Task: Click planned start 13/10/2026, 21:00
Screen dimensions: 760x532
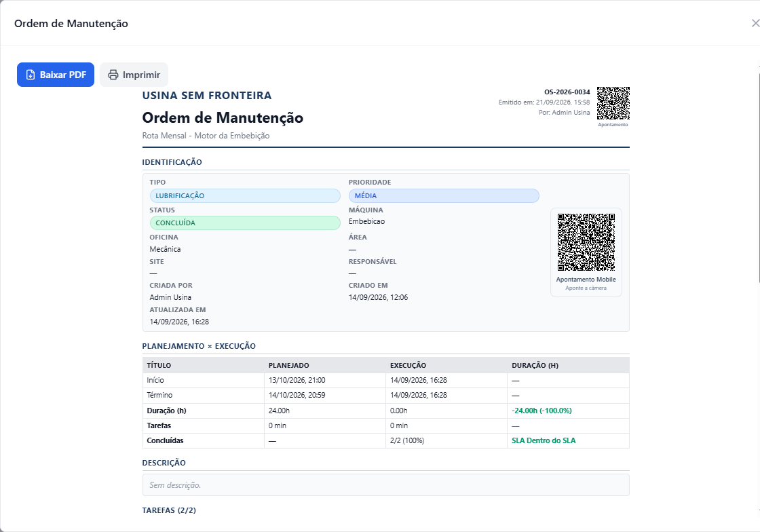Action: pos(297,381)
